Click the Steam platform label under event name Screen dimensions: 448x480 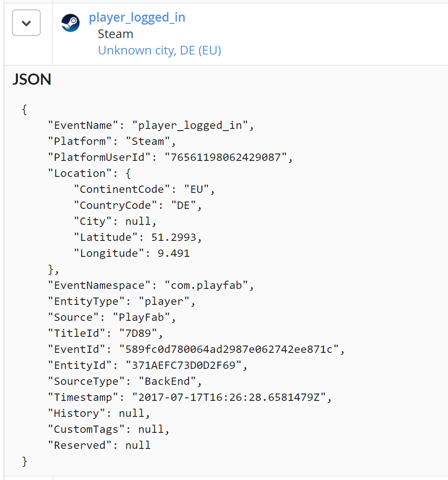click(115, 34)
